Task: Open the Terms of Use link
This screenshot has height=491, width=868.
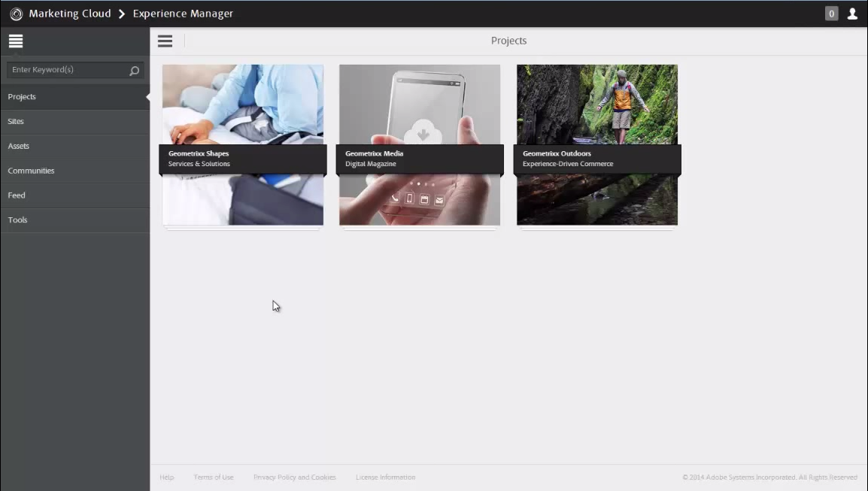Action: (214, 477)
